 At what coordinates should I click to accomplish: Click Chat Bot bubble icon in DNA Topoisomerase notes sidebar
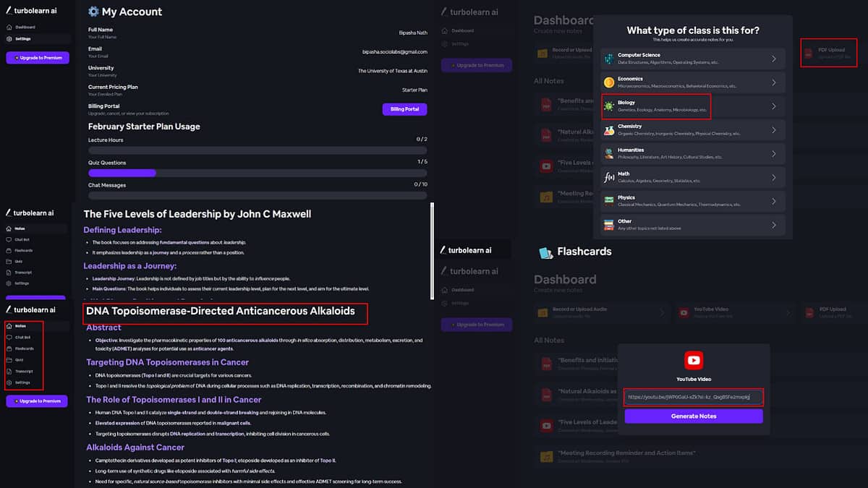click(9, 337)
